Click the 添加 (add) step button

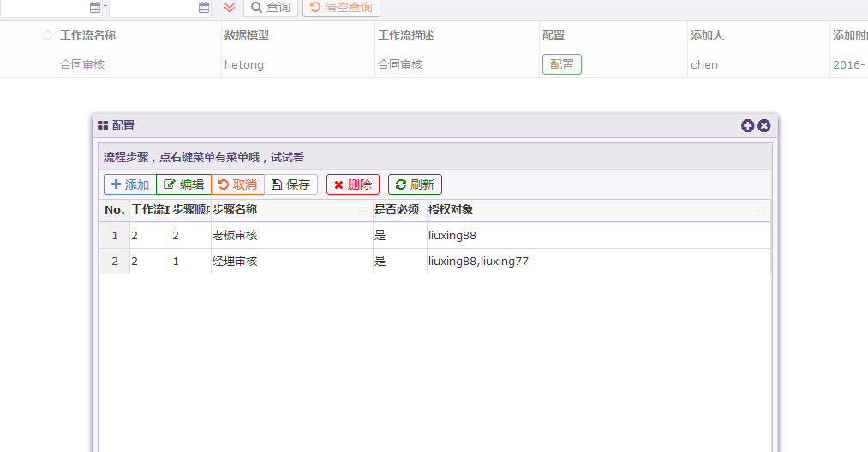130,184
